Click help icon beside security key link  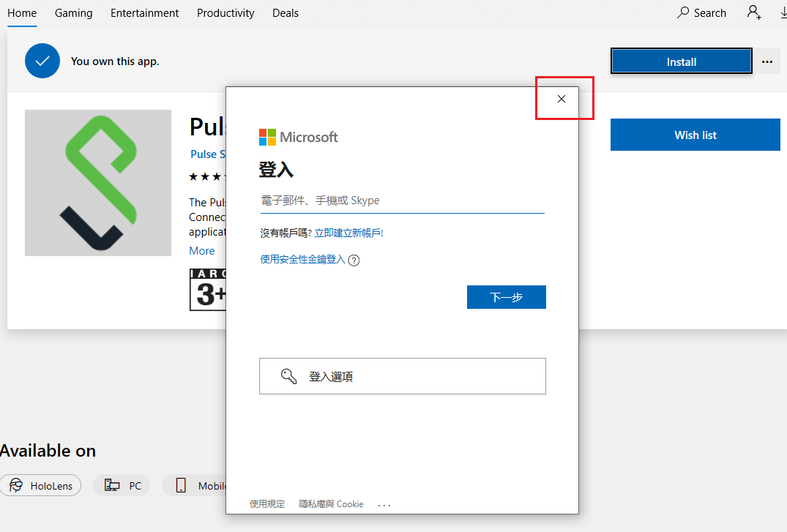tap(354, 260)
